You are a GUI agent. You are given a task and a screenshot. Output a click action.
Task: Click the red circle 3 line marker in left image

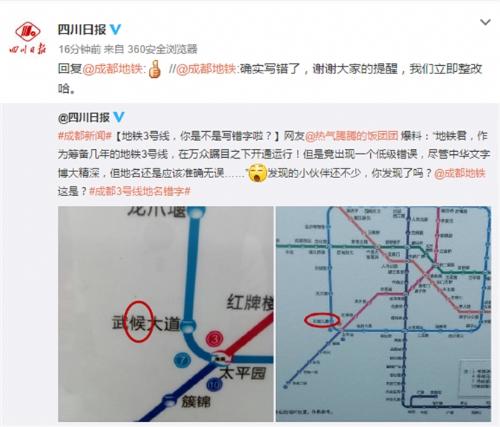click(215, 339)
